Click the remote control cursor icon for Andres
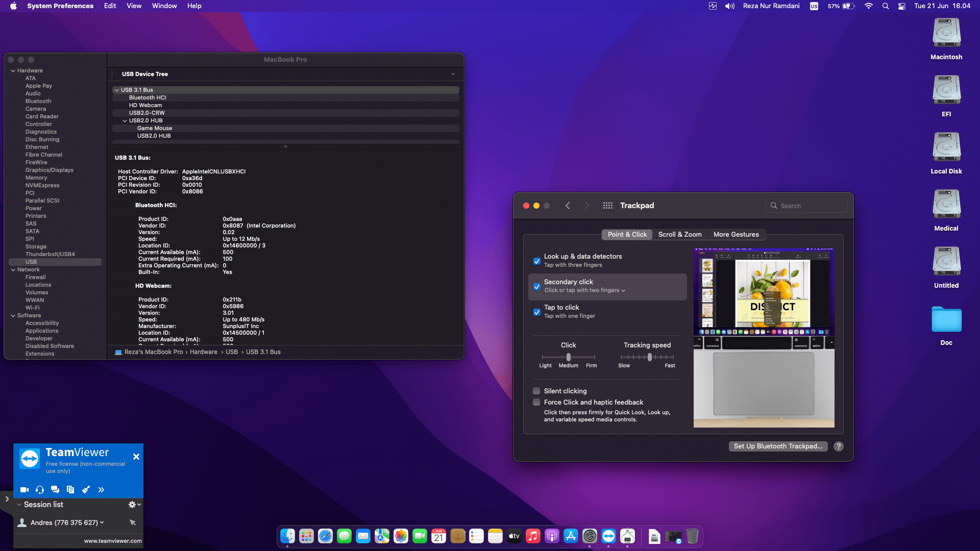 (x=133, y=522)
